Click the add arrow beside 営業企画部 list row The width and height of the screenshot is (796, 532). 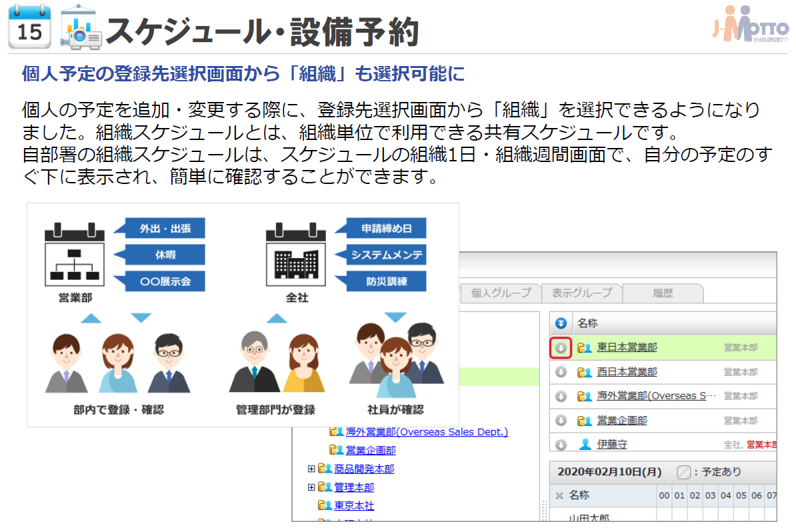561,421
